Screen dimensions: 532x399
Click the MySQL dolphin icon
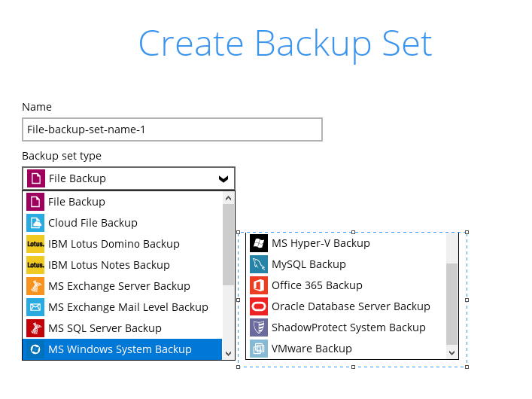pos(259,264)
